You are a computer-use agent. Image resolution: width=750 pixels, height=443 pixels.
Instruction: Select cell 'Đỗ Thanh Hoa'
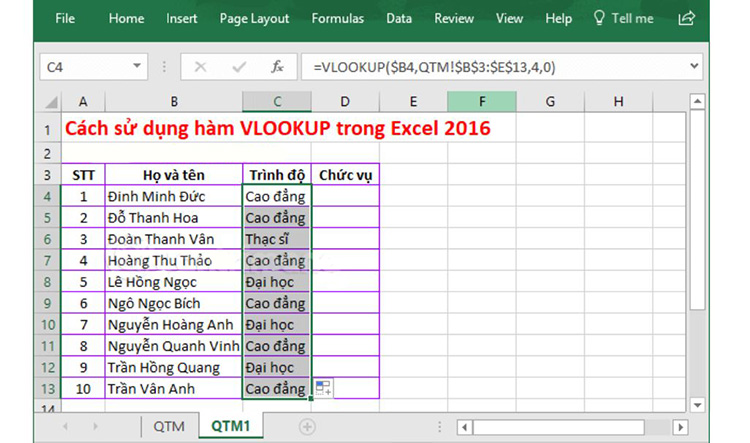[x=174, y=218]
